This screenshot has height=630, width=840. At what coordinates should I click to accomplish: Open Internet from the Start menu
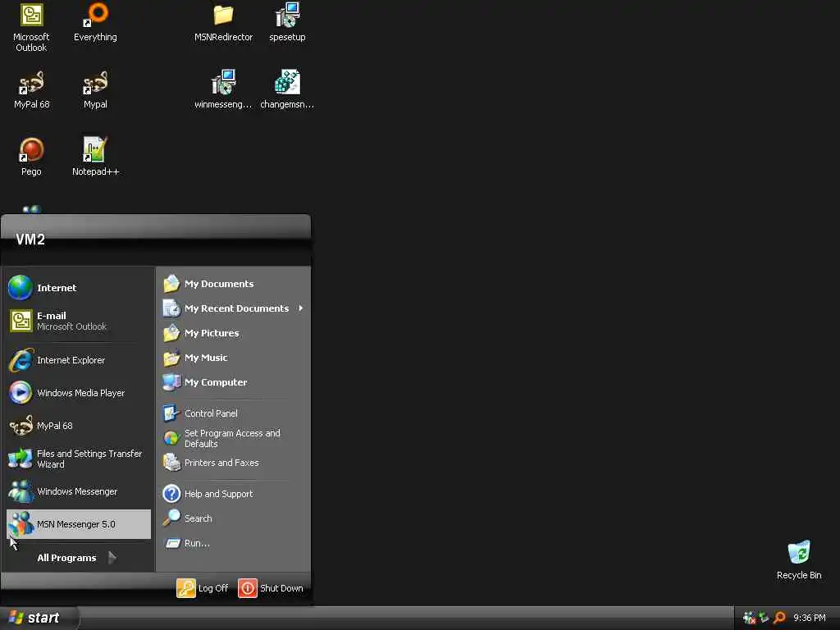(x=78, y=288)
